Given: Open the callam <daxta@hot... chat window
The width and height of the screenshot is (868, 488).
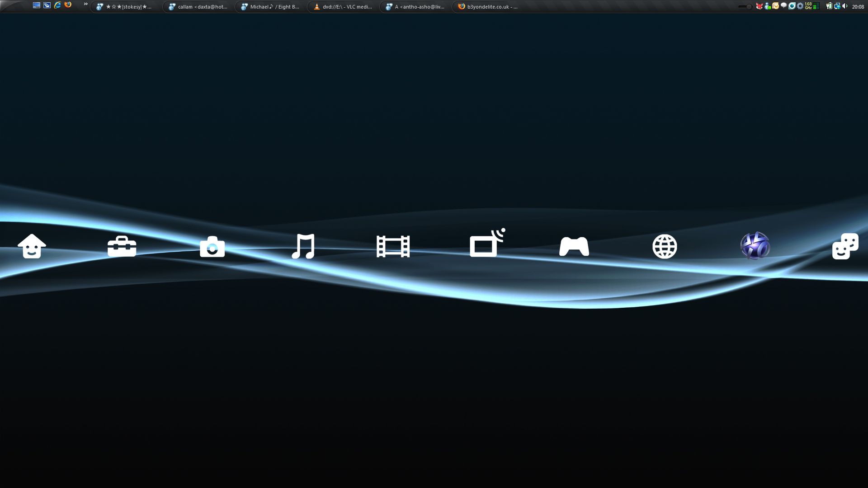Looking at the screenshot, I should coord(198,7).
